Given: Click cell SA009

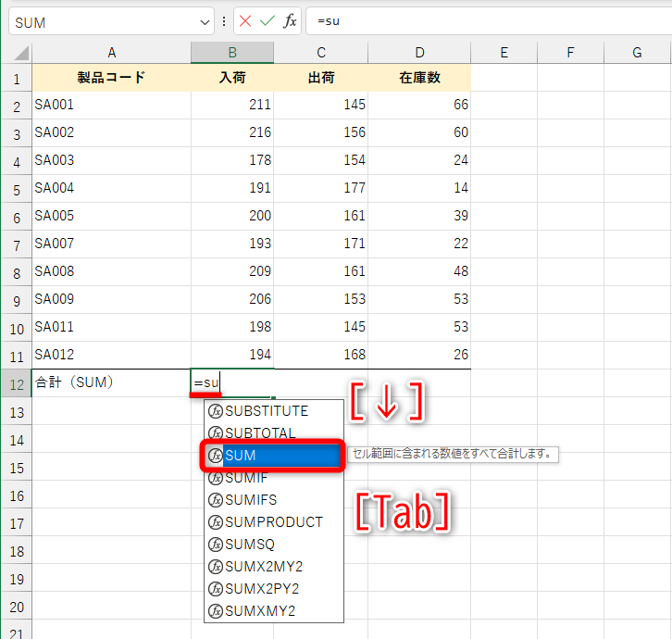Looking at the screenshot, I should click(111, 299).
